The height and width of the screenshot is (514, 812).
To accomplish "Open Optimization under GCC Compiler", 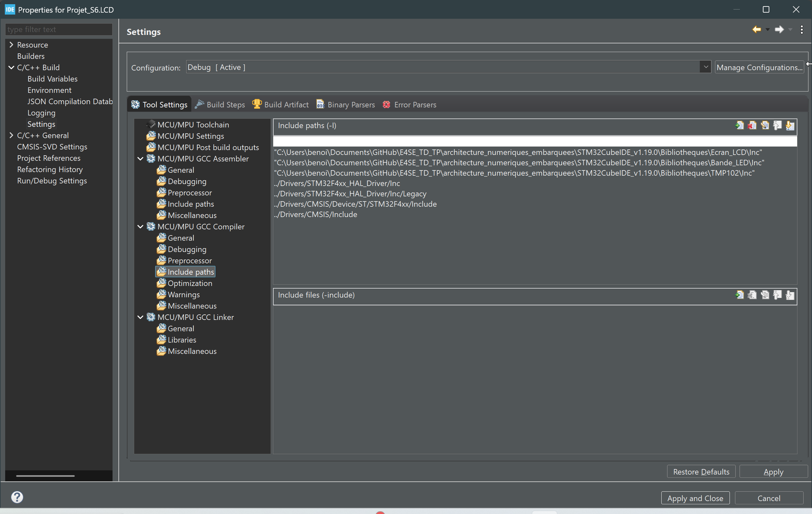I will point(185,283).
